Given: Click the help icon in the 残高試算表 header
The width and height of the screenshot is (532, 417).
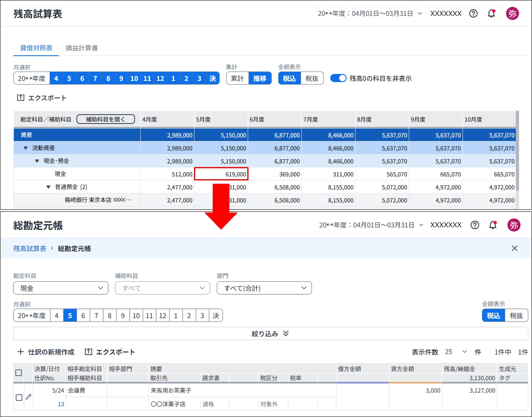Looking at the screenshot, I should (x=473, y=13).
